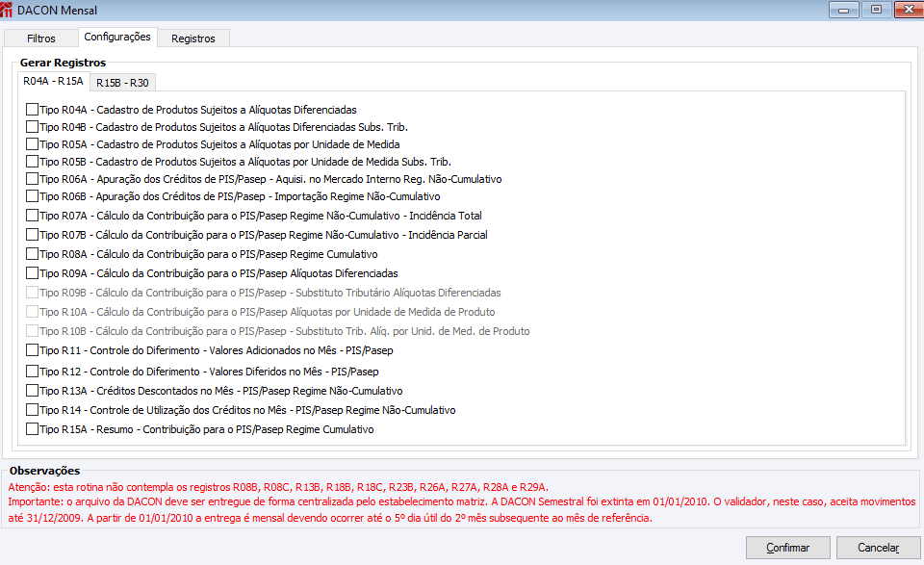This screenshot has height=565, width=924.
Task: Check Tipo R07B Incidência Parcial
Action: (33, 235)
